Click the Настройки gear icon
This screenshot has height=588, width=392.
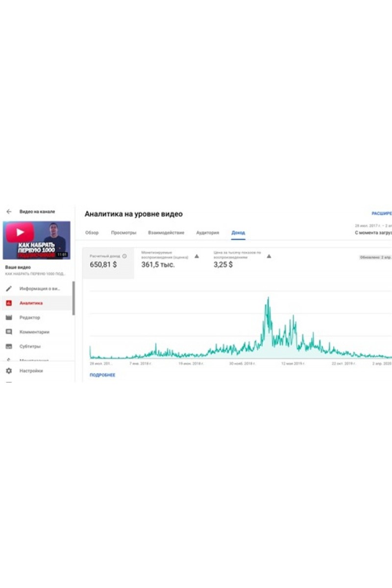coord(9,371)
